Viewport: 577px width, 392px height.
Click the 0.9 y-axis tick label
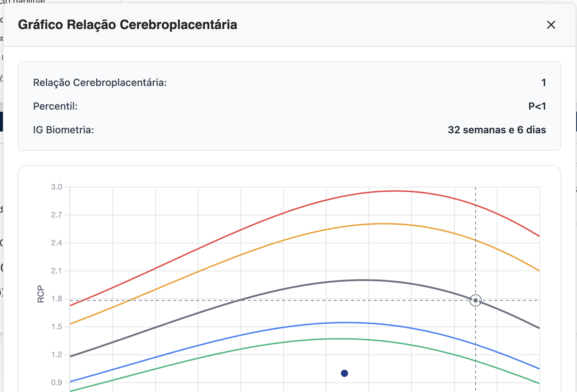57,383
